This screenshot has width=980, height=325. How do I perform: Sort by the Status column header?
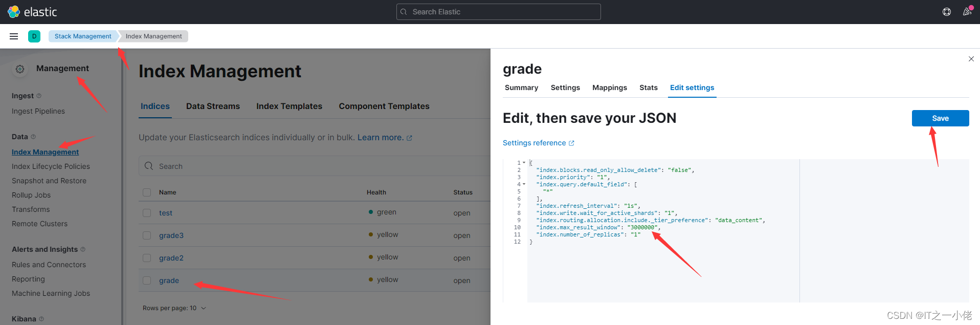463,192
